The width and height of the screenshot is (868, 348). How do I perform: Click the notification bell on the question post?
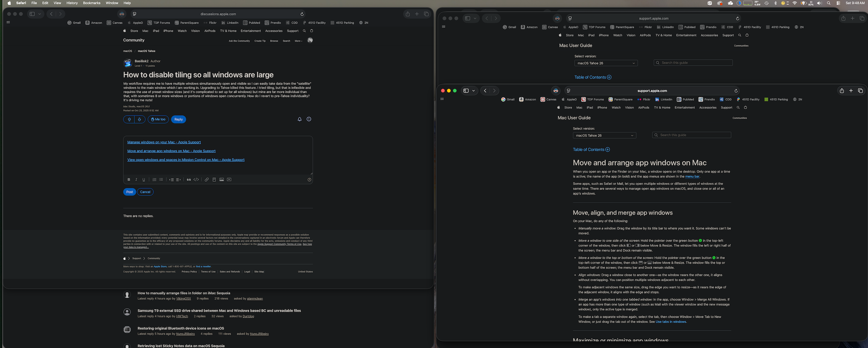[x=300, y=119]
